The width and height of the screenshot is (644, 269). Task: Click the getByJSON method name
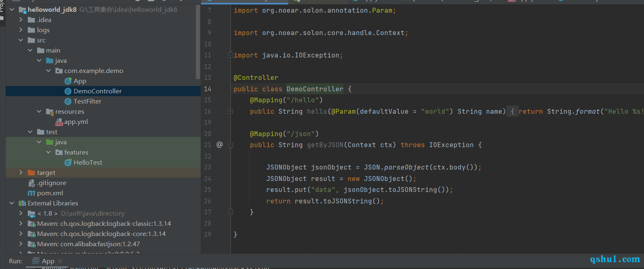click(325, 145)
